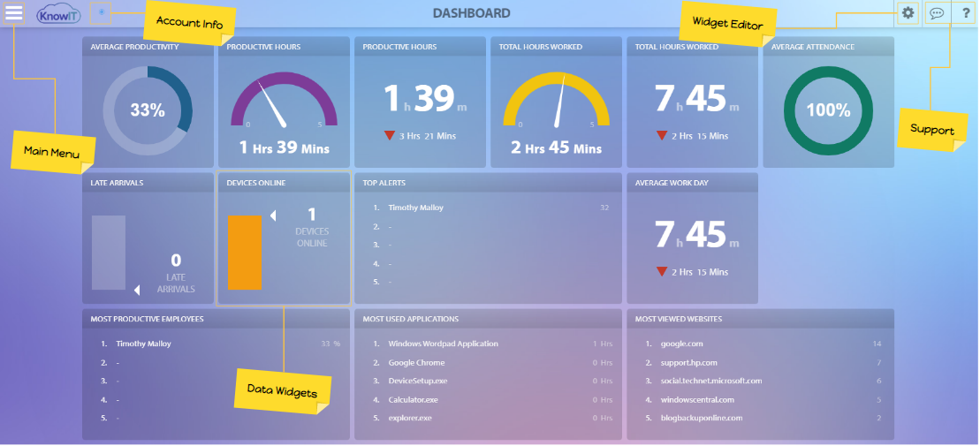Click the white arrow marker next to Devices Online bar
The image size is (980, 446).
(x=272, y=216)
